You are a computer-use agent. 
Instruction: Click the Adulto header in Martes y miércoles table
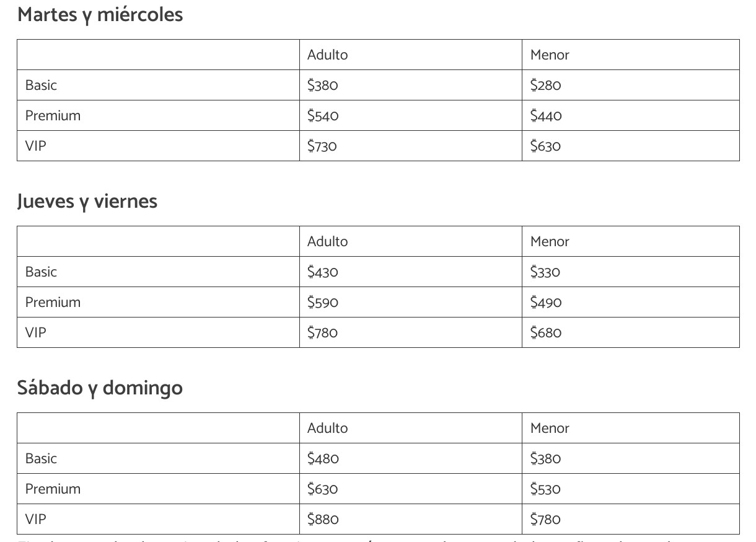click(x=327, y=55)
